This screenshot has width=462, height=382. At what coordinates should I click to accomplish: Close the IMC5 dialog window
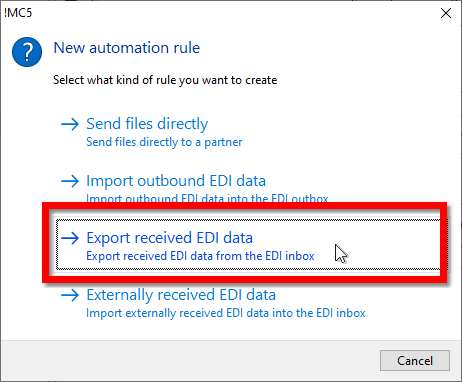click(x=446, y=13)
